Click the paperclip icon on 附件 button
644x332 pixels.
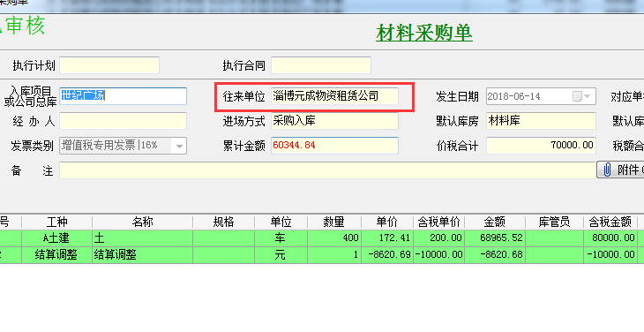point(607,170)
